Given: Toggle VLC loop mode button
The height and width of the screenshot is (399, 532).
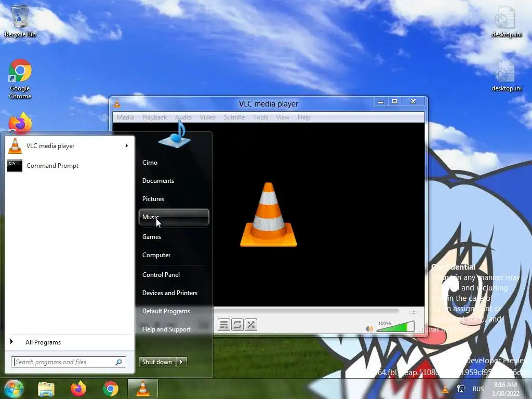Looking at the screenshot, I should point(237,325).
